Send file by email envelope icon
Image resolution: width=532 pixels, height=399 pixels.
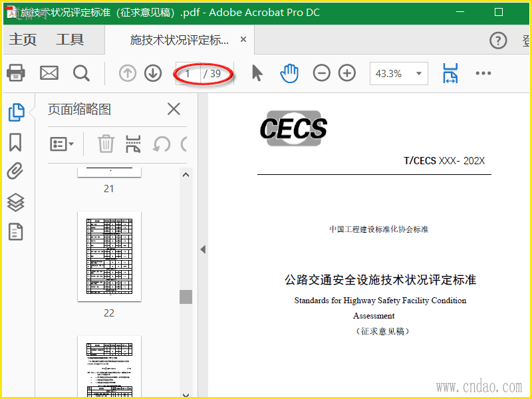coord(49,73)
